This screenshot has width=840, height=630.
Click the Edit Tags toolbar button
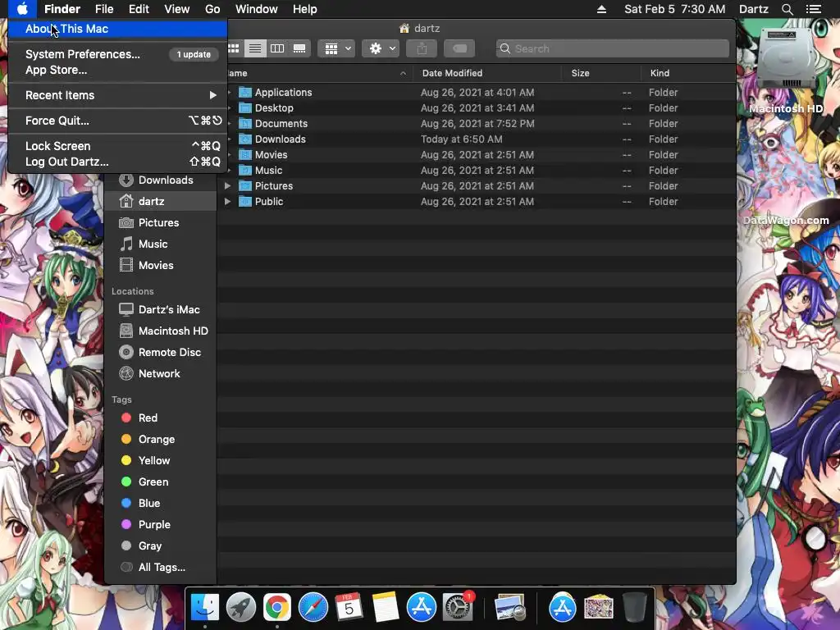[459, 48]
